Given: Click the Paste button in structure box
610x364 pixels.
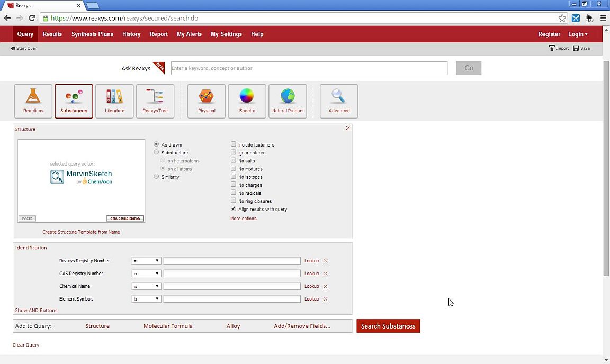Looking at the screenshot, I should pyautogui.click(x=27, y=219).
